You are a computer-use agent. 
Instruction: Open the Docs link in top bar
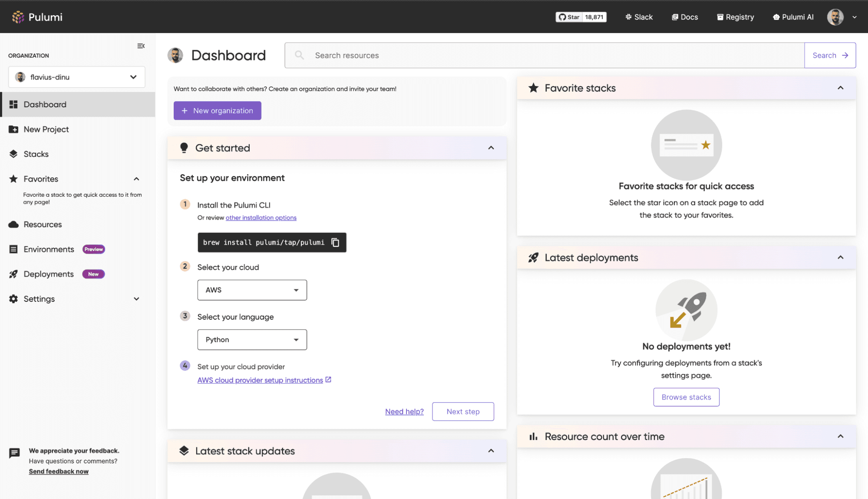pos(685,17)
